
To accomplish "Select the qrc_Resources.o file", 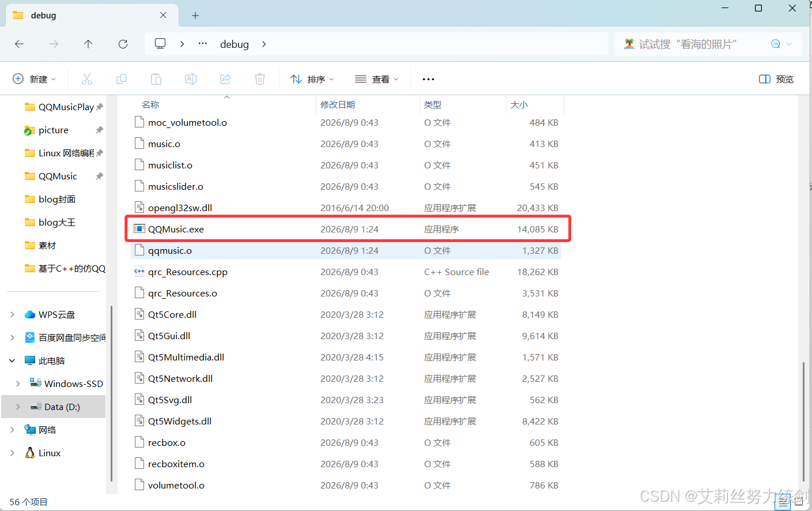I will point(346,293).
